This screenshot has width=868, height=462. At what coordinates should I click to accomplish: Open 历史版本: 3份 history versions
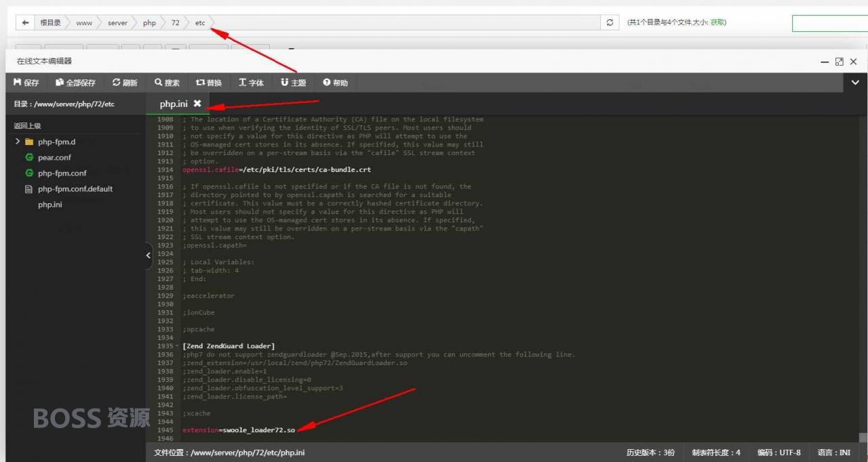(x=650, y=453)
